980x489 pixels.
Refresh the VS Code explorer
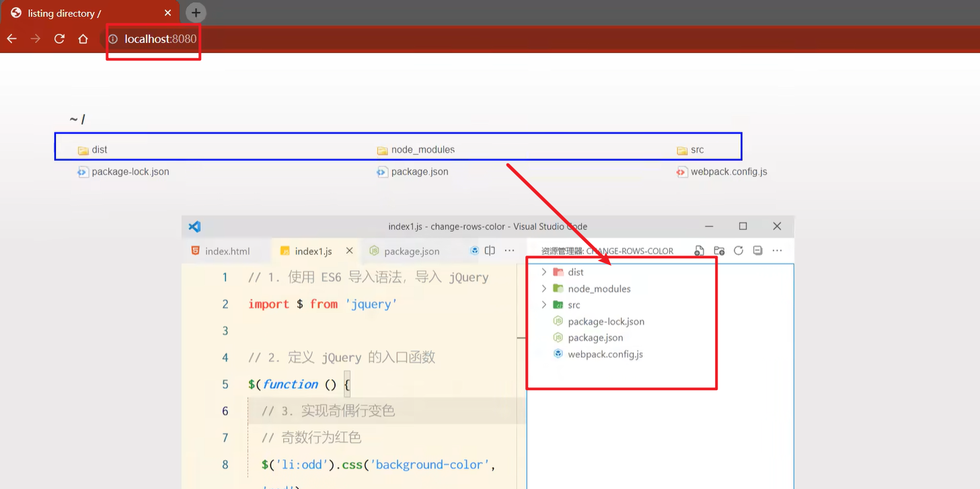click(739, 251)
